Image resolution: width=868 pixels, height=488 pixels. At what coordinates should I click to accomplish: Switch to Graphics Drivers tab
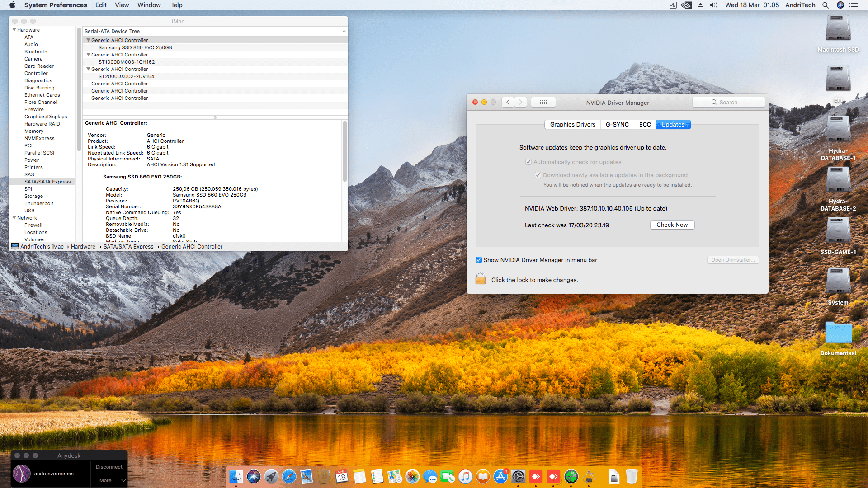[572, 124]
